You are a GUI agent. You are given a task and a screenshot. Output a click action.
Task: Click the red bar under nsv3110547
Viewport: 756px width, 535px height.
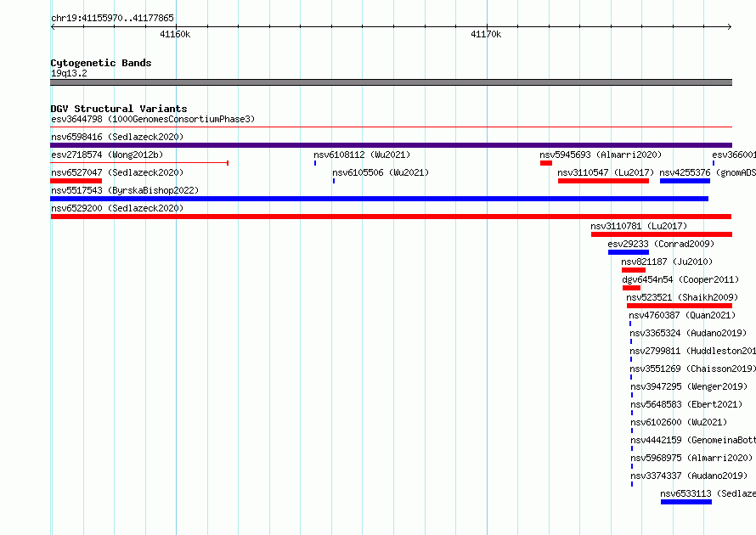(603, 181)
